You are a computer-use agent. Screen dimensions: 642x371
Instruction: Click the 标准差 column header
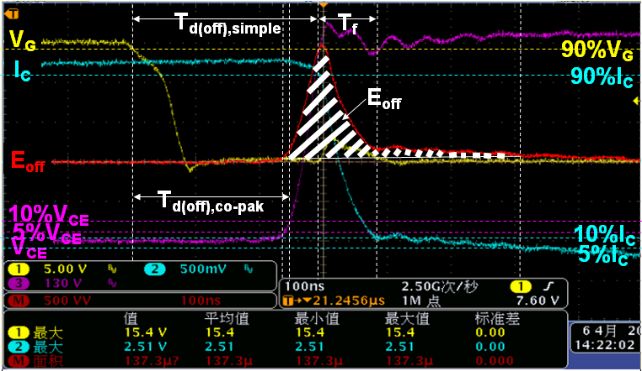pos(497,318)
